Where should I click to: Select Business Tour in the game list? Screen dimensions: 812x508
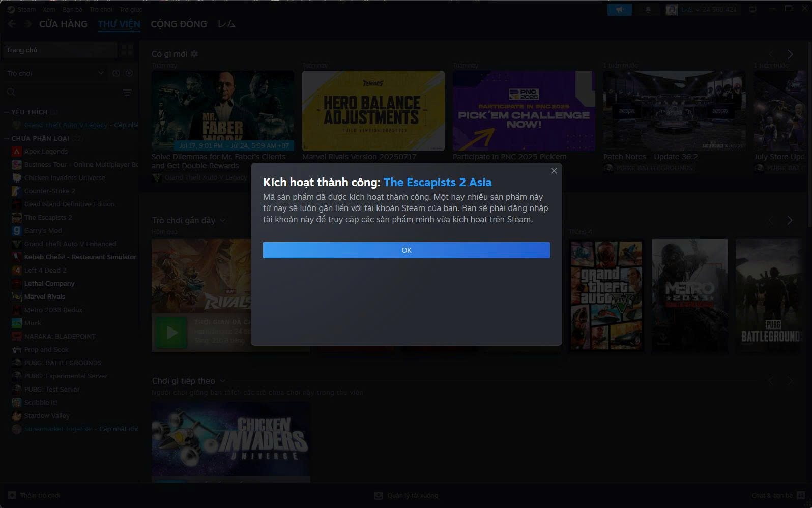point(75,164)
